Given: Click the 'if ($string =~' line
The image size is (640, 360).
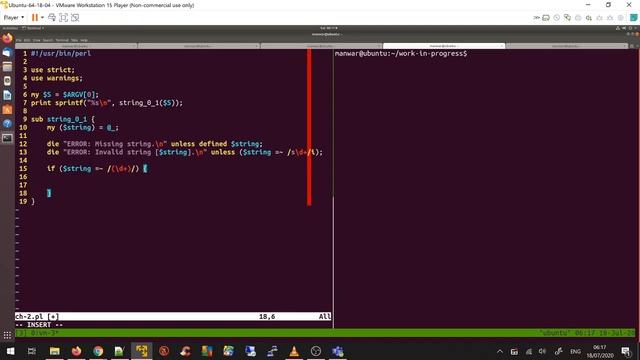Looking at the screenshot, I should pyautogui.click(x=97, y=168).
